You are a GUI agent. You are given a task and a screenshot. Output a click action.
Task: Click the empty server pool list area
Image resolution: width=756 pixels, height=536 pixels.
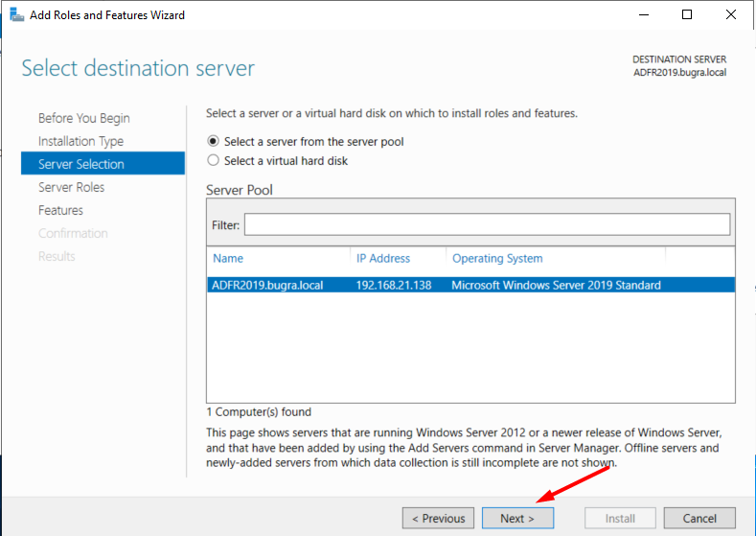470,347
